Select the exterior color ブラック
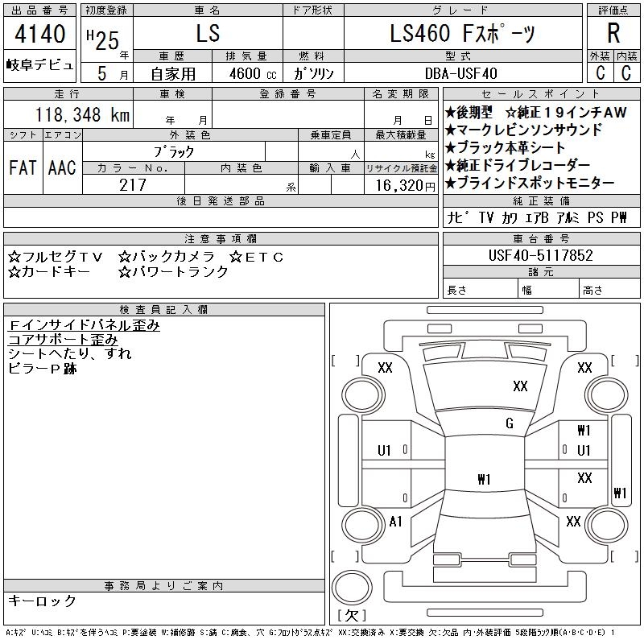Viewport: 644px width, 644px height. 174,152
